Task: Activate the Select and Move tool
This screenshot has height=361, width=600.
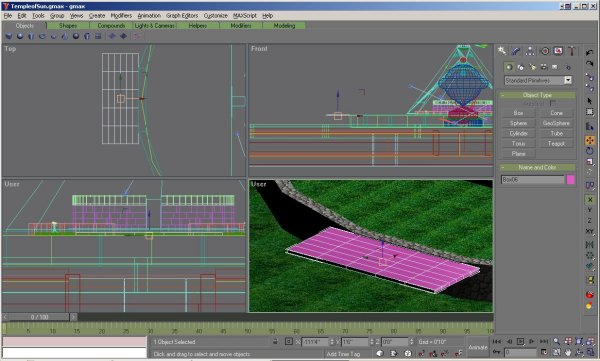Action: tap(589, 140)
